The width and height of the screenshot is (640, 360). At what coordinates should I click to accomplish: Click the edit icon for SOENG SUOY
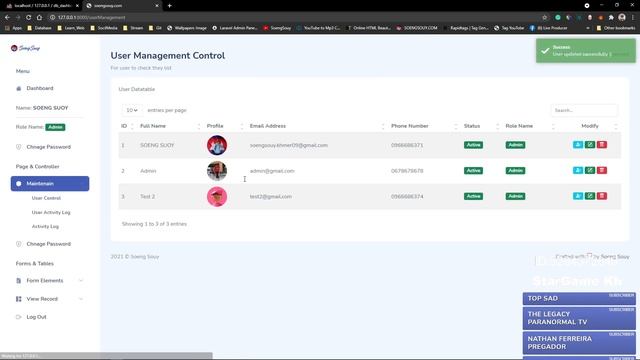590,144
